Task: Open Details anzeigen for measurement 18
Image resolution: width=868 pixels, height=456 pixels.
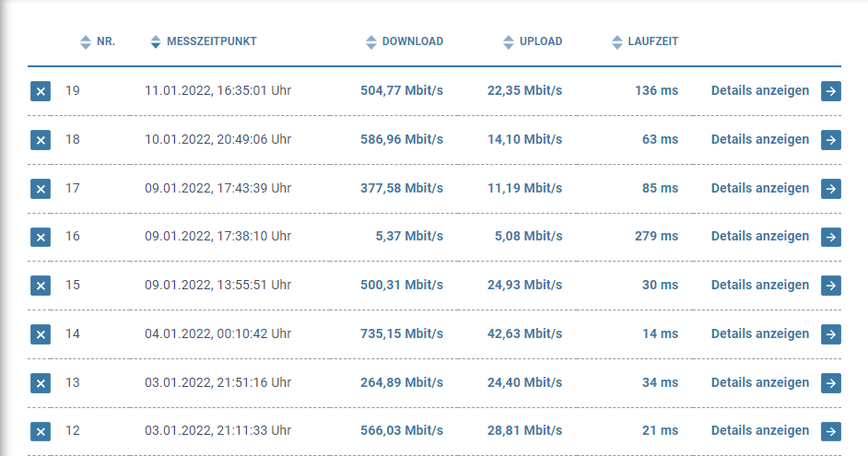Action: (x=760, y=139)
